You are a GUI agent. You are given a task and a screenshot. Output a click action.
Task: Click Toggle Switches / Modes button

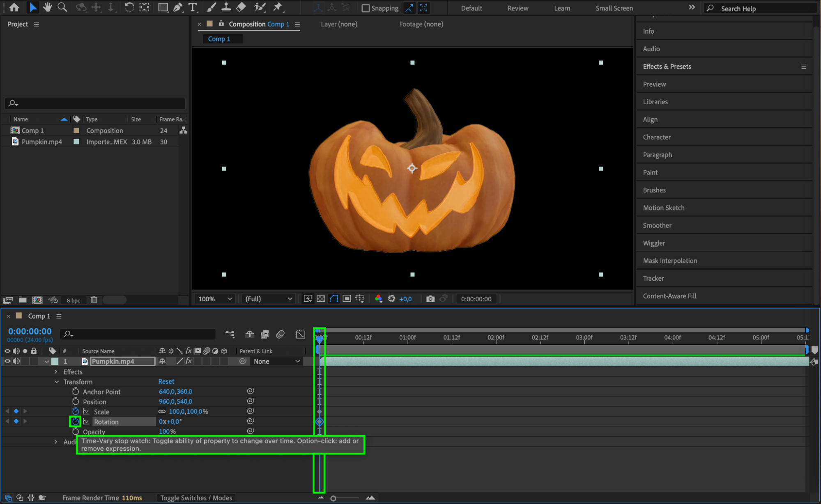tap(196, 498)
